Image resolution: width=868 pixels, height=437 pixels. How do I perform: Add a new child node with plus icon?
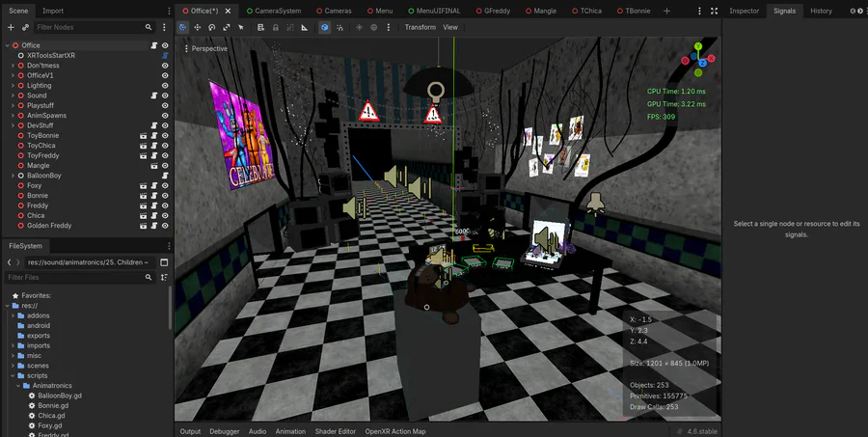tap(11, 27)
